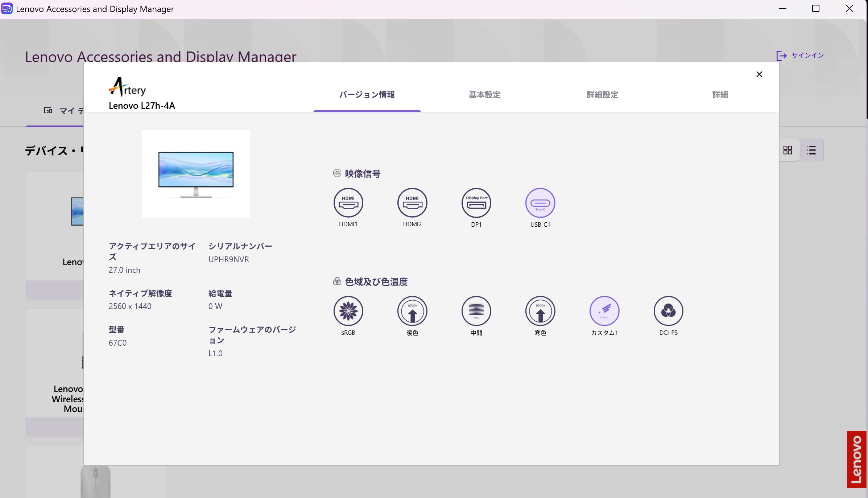This screenshot has height=498, width=868.
Task: Close the Lenovo L27h-4A detail dialog
Action: [760, 74]
